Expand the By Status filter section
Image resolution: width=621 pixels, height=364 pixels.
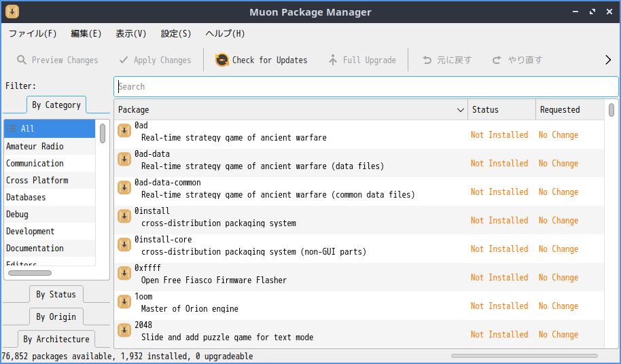56,294
